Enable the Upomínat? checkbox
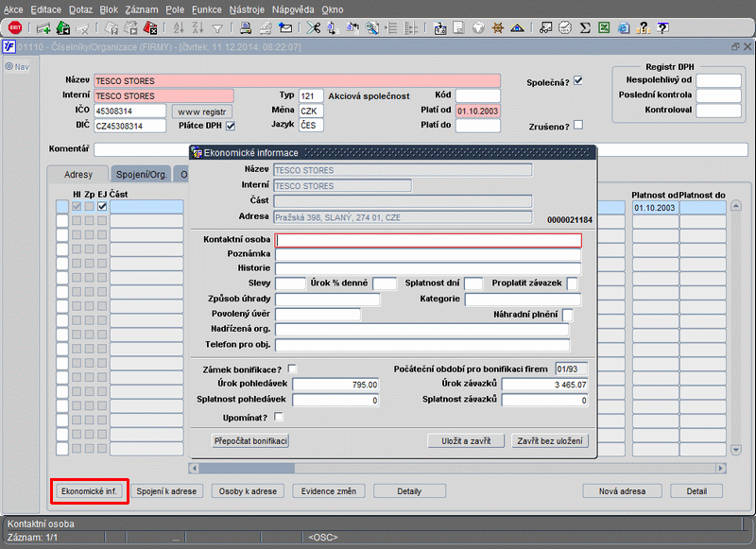 [278, 417]
